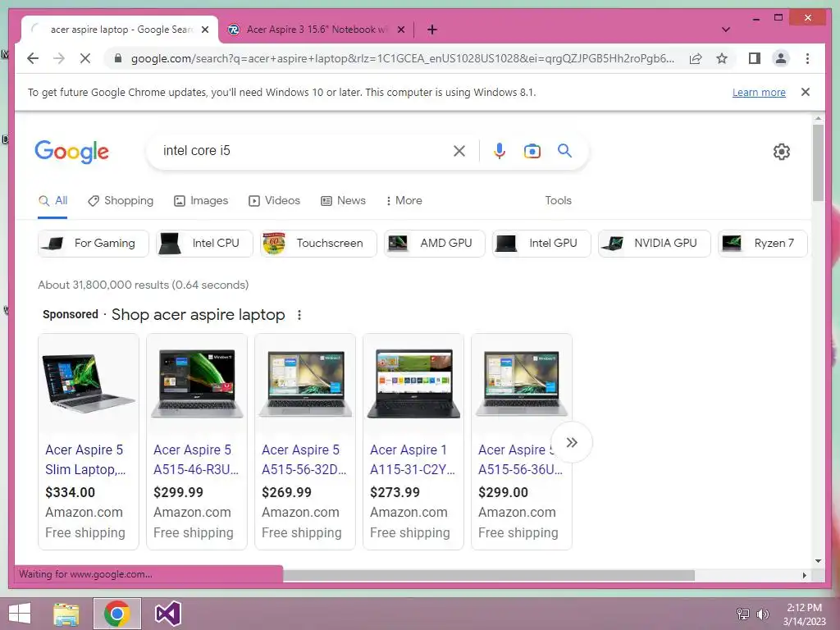Search by image with camera icon
This screenshot has width=840, height=630.
532,151
